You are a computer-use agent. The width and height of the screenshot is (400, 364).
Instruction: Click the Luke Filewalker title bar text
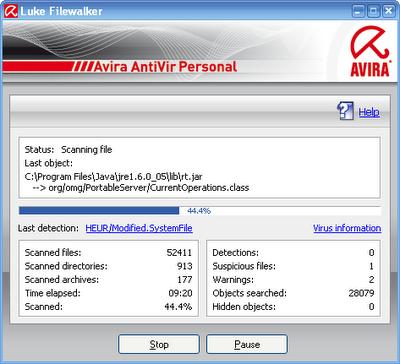click(x=62, y=11)
